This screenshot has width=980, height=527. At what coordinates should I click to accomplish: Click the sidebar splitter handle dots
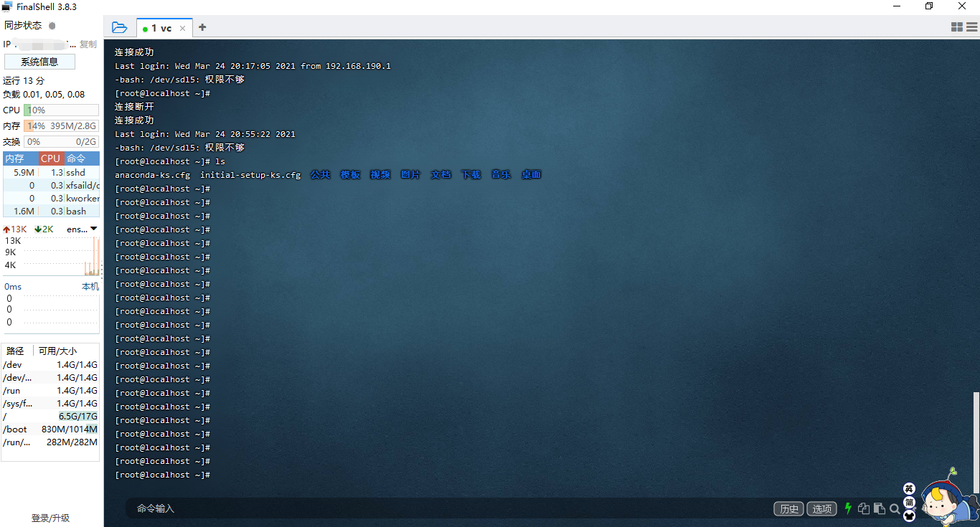tap(101, 271)
